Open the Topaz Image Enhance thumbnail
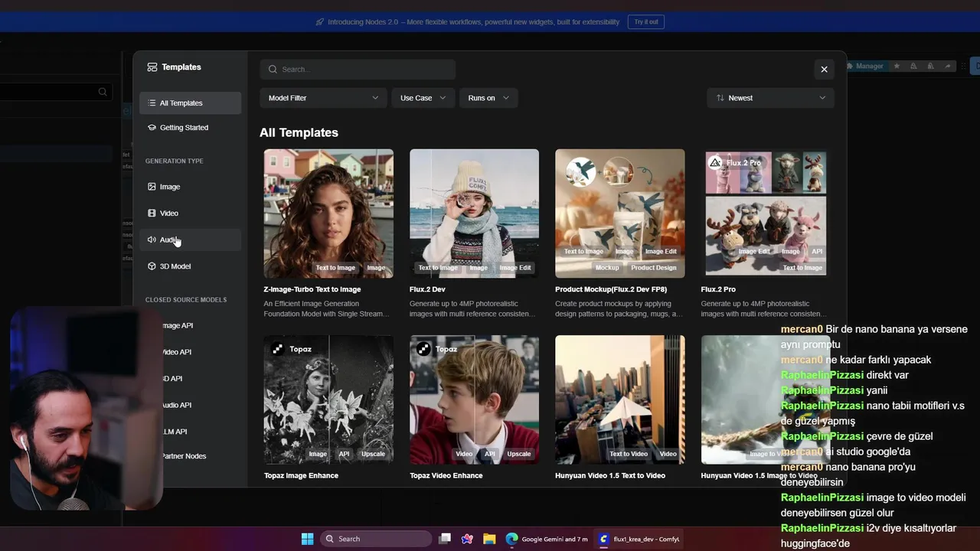Image resolution: width=980 pixels, height=551 pixels. point(328,399)
